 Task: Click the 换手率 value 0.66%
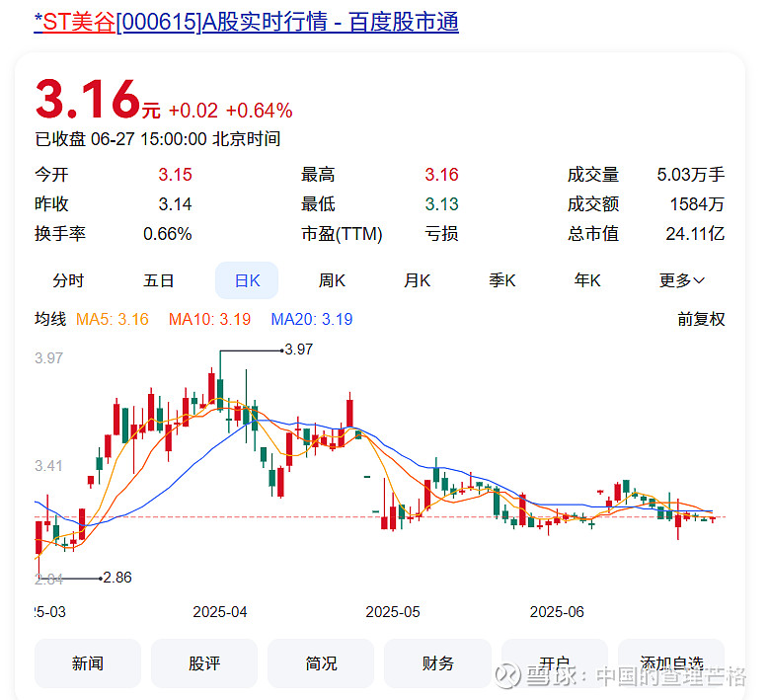click(x=167, y=234)
